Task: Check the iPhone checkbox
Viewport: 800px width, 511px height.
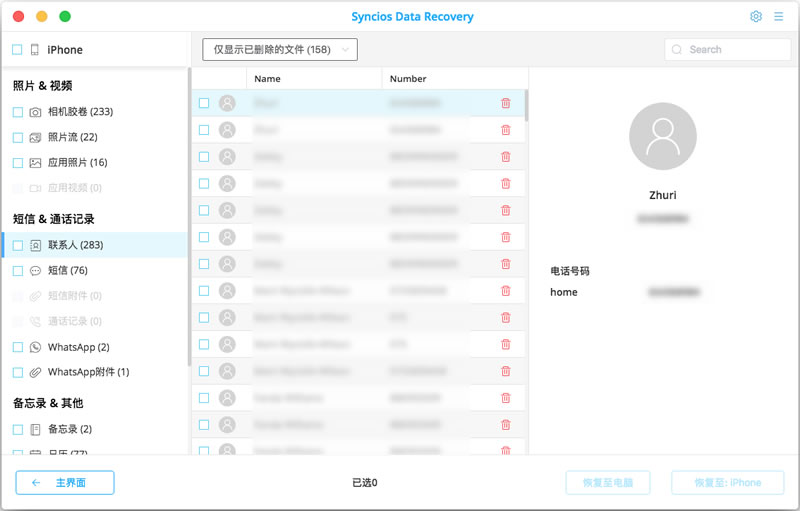Action: (17, 49)
